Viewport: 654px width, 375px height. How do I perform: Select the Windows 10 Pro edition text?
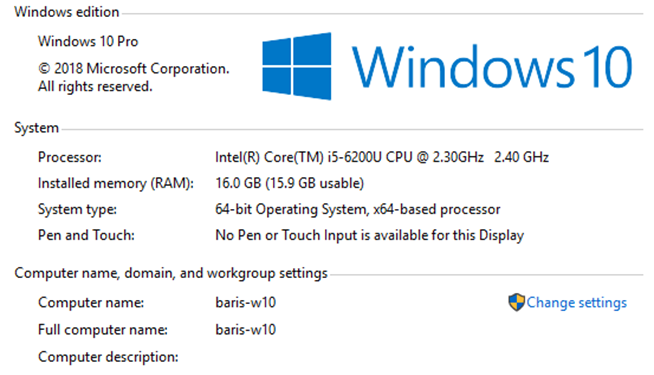pos(88,41)
